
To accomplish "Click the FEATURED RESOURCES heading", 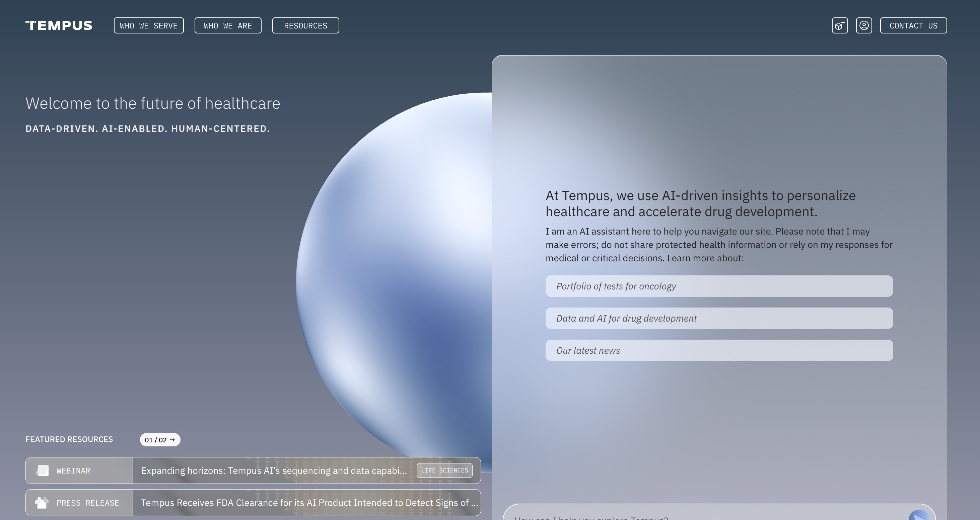I will pos(69,439).
